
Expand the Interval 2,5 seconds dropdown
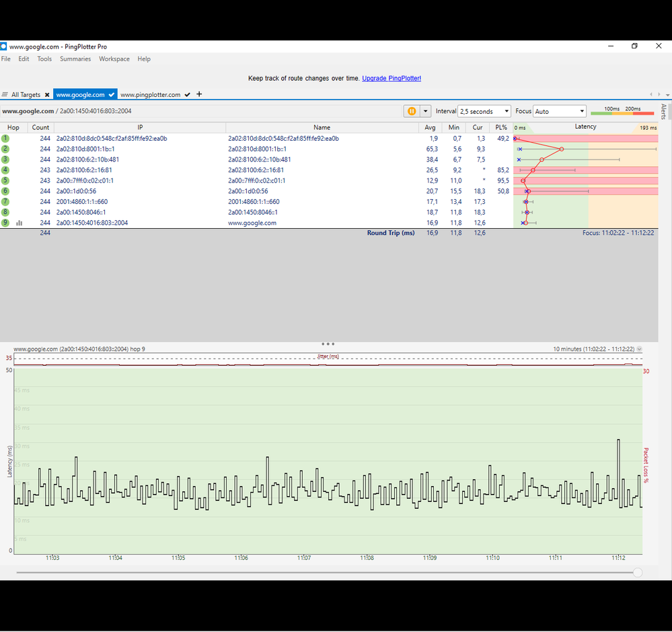click(484, 111)
